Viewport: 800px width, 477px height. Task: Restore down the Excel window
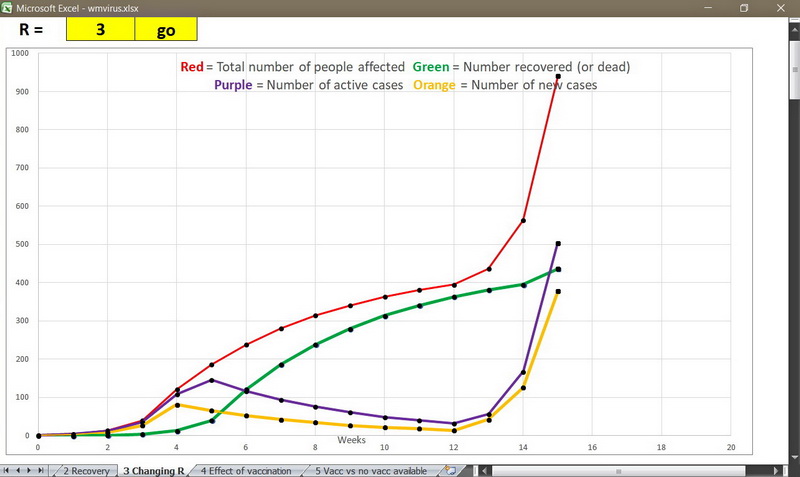click(744, 7)
